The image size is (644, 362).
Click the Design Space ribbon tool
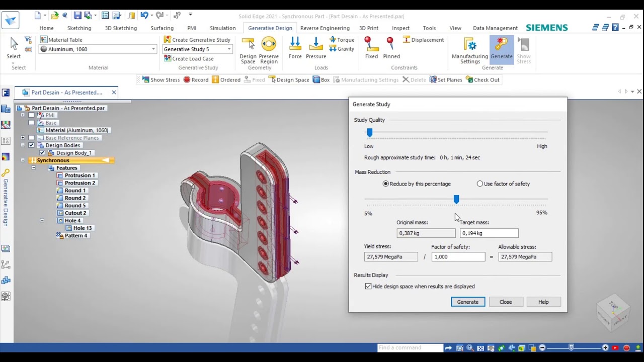click(248, 50)
